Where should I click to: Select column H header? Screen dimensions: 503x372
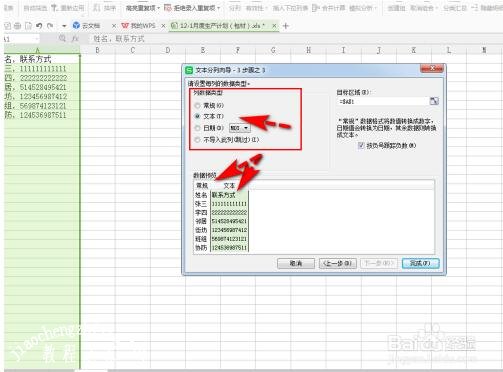pyautogui.click(x=308, y=50)
